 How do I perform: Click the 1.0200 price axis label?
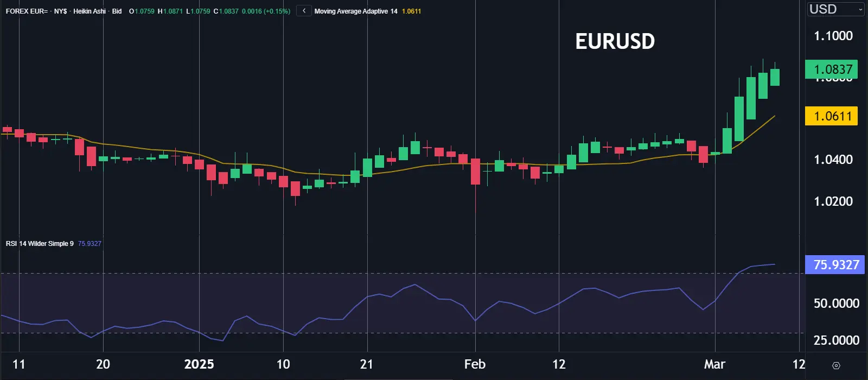pos(833,201)
